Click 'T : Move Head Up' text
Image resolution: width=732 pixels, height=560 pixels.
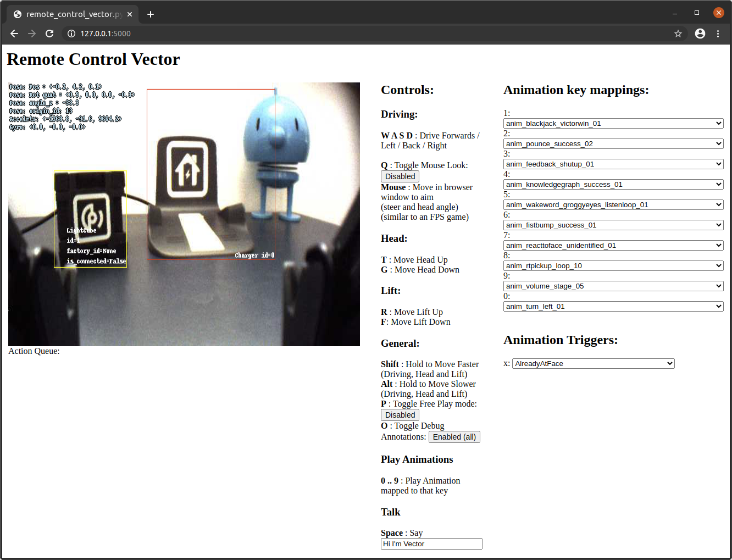tap(414, 260)
